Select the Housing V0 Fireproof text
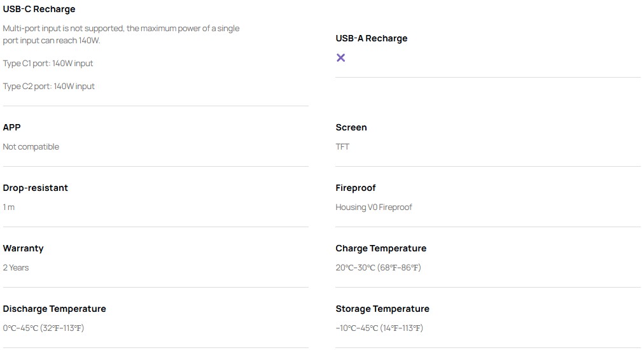 pyautogui.click(x=374, y=207)
